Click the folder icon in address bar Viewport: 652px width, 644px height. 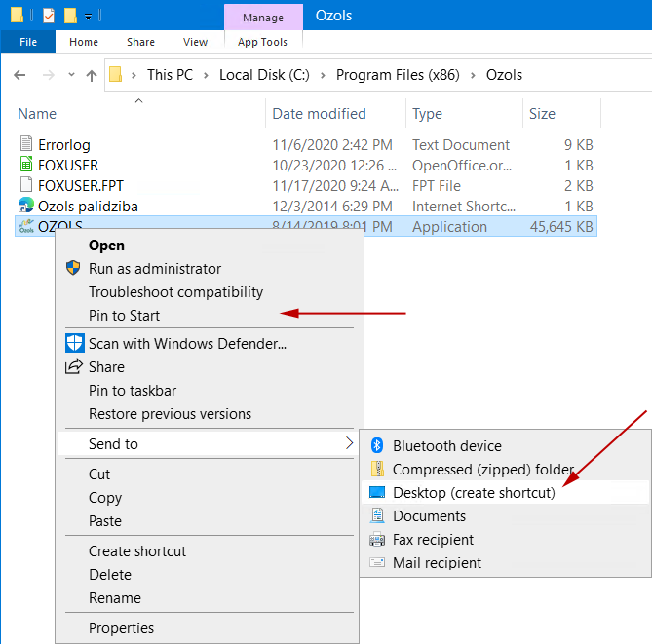[116, 75]
